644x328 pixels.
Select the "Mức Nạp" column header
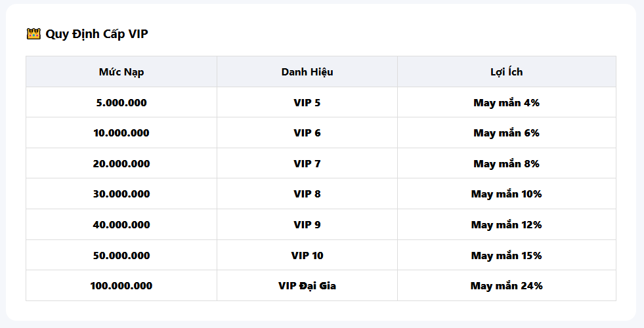[x=121, y=72]
